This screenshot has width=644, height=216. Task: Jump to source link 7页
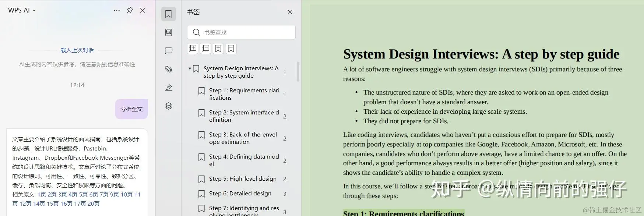tap(104, 194)
